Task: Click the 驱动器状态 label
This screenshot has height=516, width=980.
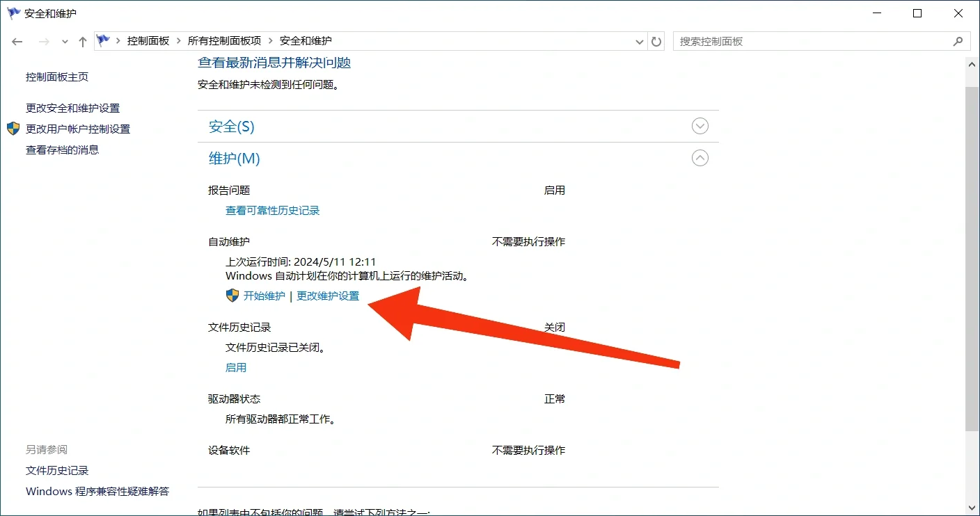Action: click(234, 399)
